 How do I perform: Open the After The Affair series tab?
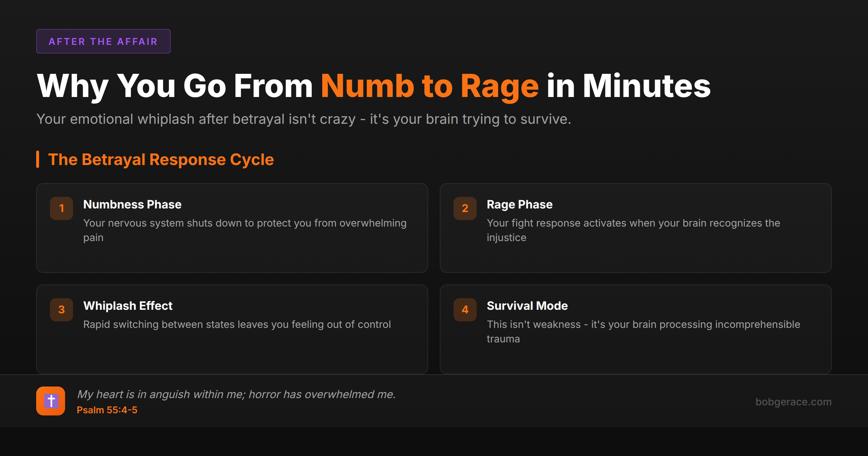(103, 41)
